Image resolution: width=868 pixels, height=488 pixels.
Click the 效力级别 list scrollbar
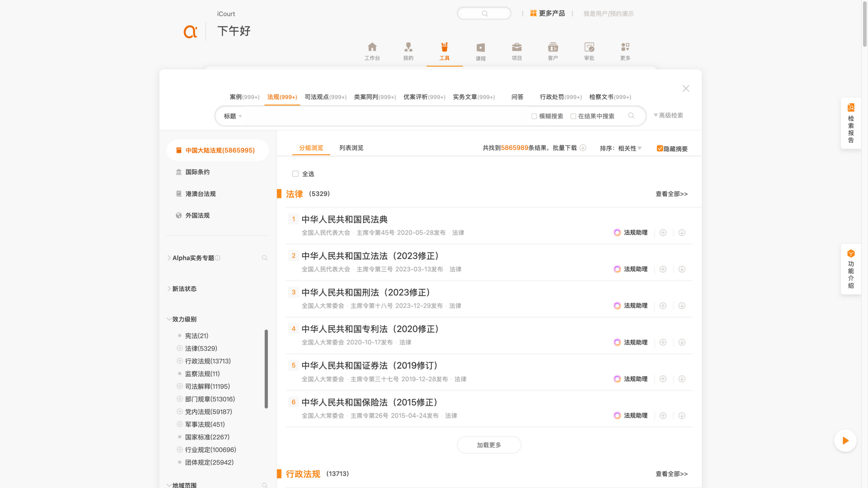coord(266,369)
